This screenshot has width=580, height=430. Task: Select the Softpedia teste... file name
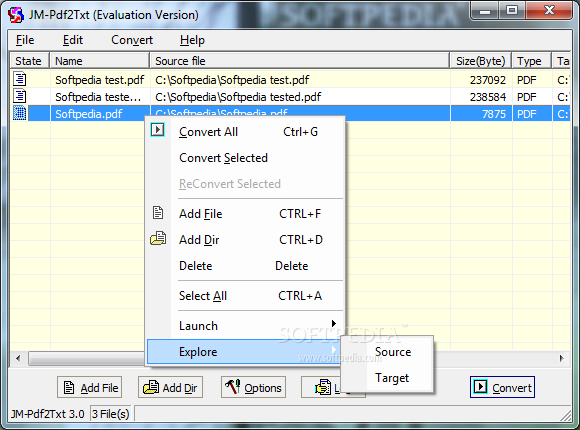tap(98, 97)
